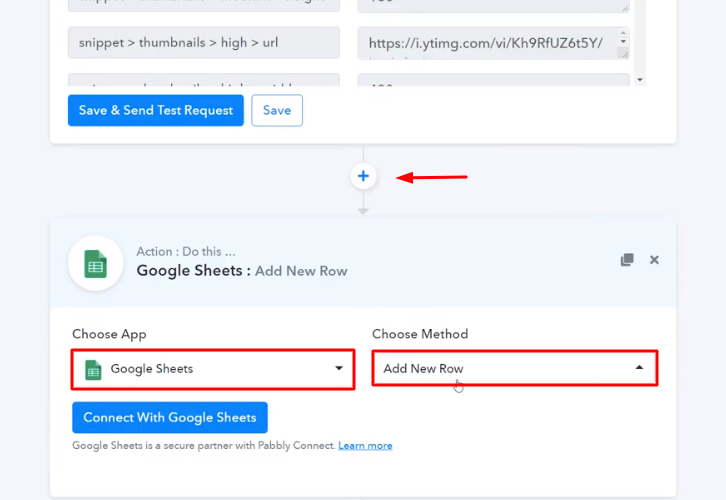Click the Google Sheets secure partner note text

[x=204, y=446]
